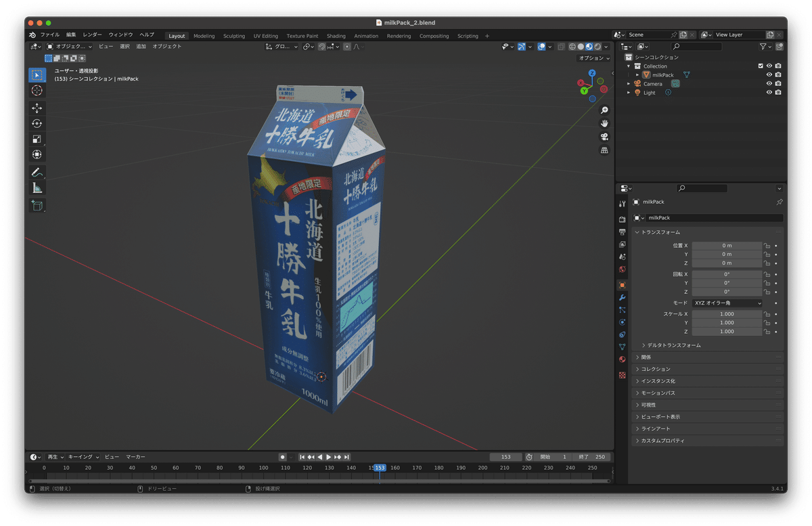This screenshot has height=526, width=812.
Task: Open the Material properties tab
Action: 623,359
